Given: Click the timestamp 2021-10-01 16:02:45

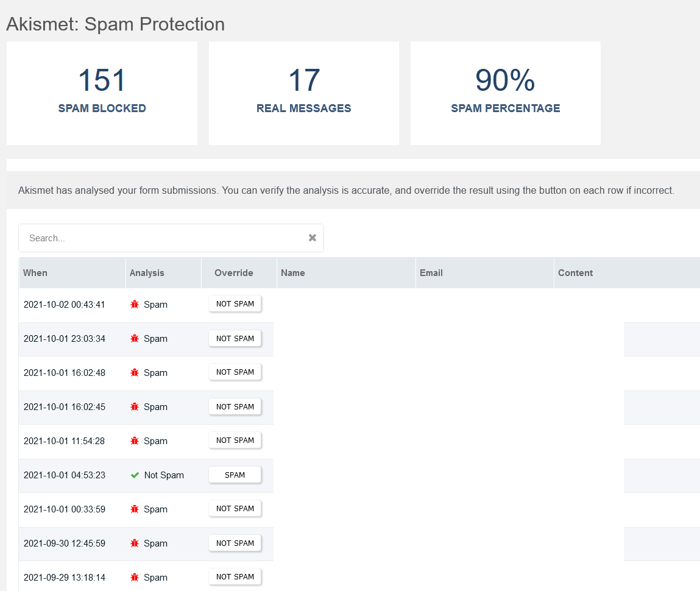Looking at the screenshot, I should 65,407.
